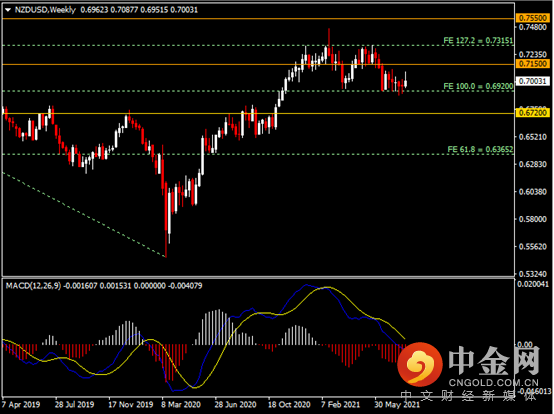Select the FE 127.2 = 0.73151 label

pos(478,41)
